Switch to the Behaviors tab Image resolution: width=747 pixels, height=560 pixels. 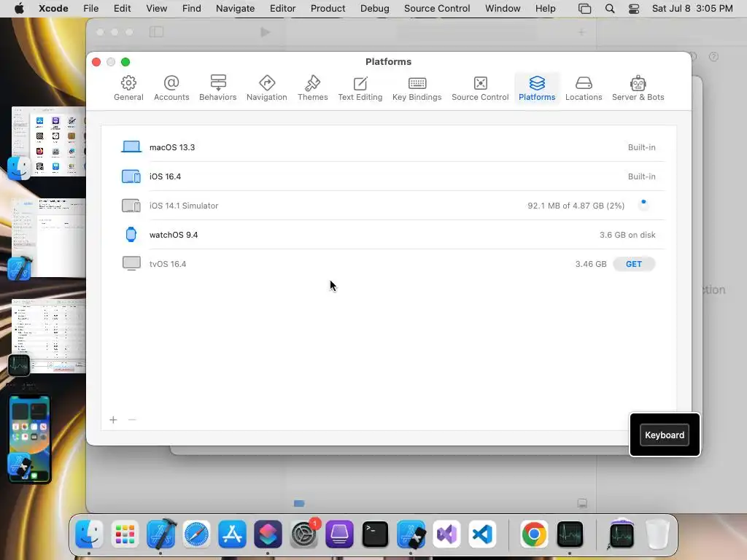pyautogui.click(x=217, y=88)
